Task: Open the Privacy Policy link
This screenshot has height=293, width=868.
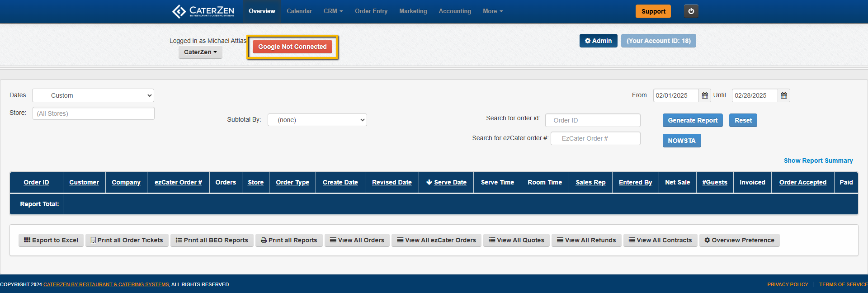Action: (x=788, y=284)
